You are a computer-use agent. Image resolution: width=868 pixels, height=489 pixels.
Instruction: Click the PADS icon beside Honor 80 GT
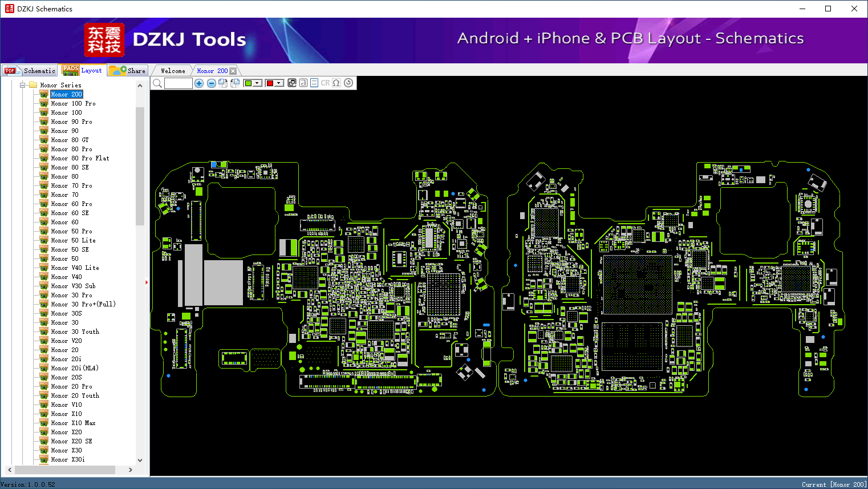[44, 140]
